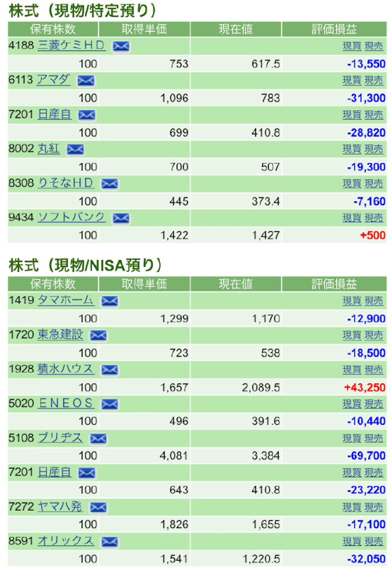Open the ソフトバンク stock link
This screenshot has width=392, height=568.
(72, 217)
